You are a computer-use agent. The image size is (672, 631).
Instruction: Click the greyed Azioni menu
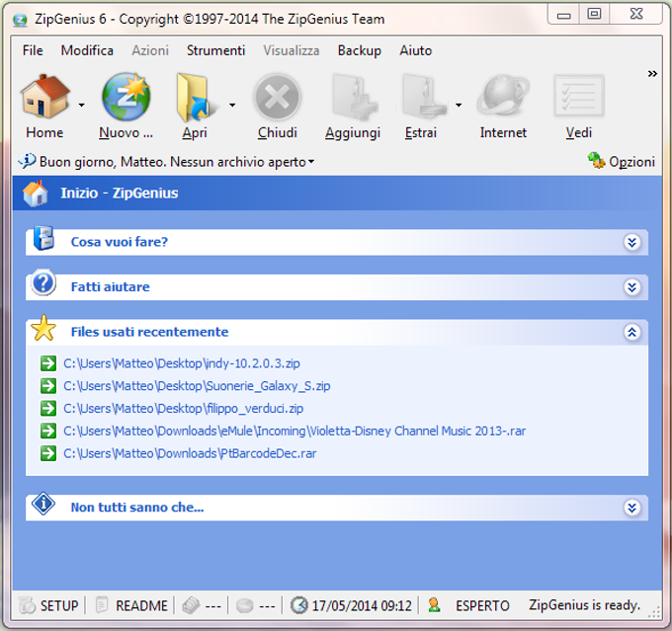pos(150,50)
